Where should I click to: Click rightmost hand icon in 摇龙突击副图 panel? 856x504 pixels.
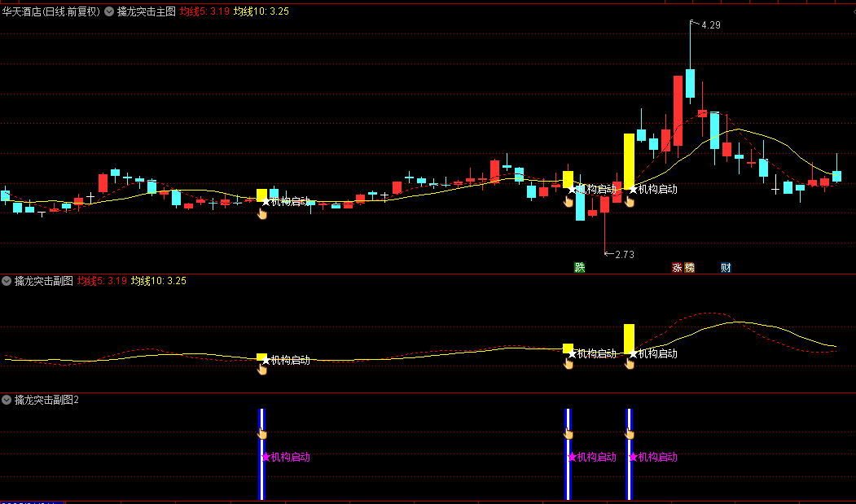(x=630, y=363)
